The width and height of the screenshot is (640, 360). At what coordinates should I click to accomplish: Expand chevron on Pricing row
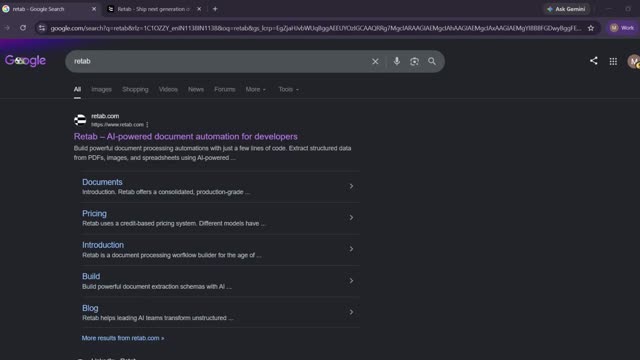click(351, 218)
